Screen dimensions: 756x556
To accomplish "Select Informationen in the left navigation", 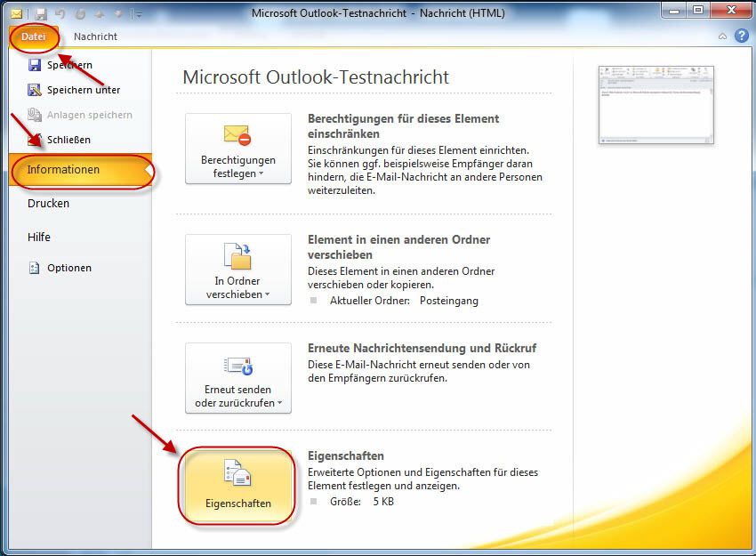I will 62,169.
